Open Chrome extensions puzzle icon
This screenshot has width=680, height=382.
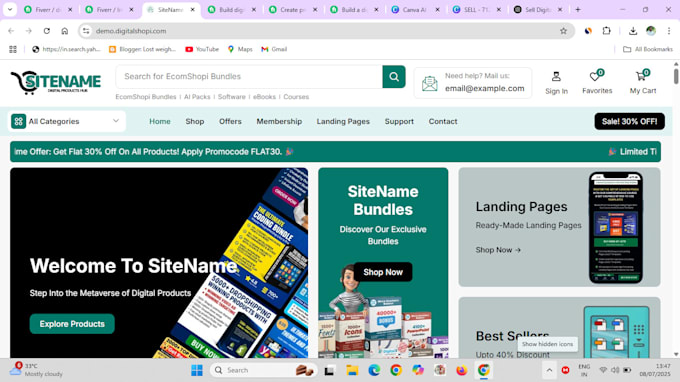606,31
